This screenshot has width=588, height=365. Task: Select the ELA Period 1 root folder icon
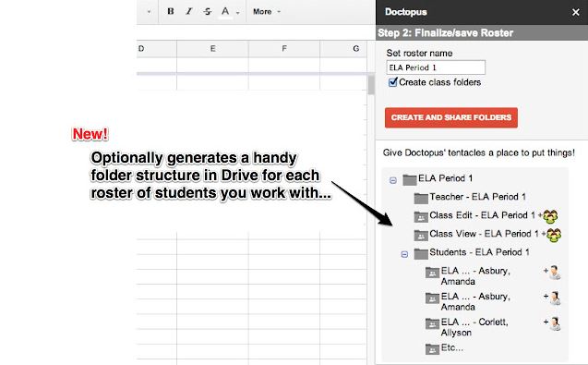pyautogui.click(x=410, y=179)
